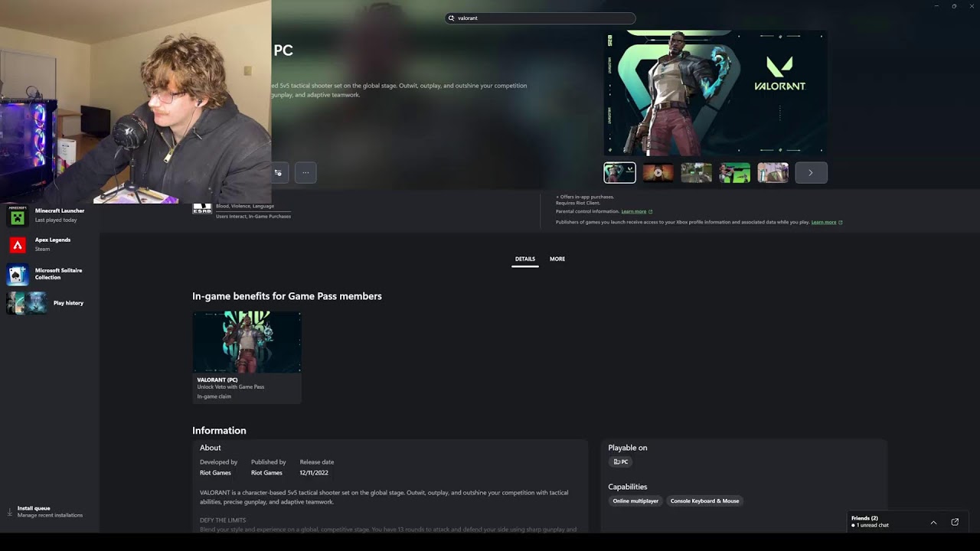This screenshot has height=551, width=980.
Task: Minimize the Xbox app window
Action: [936, 6]
